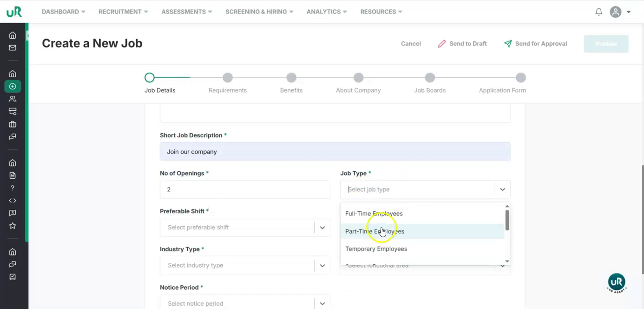Click the code brackets sidebar icon
Screen dimensions: 644x309
13,201
